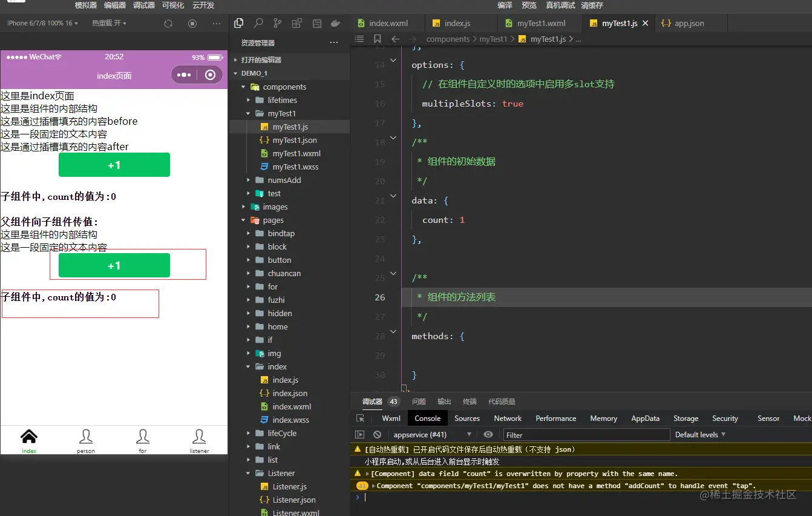
Task: Click the inspect element picker icon in debugger
Action: tap(360, 418)
